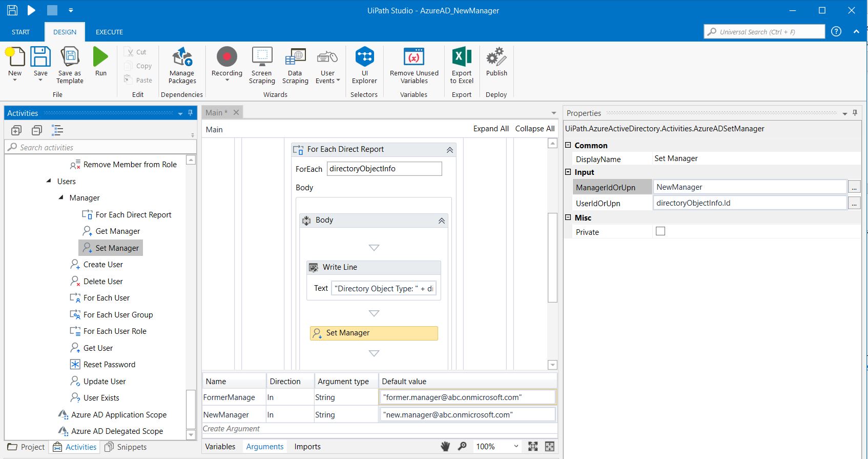The image size is (868, 459).
Task: Switch to the Project panel tab
Action: point(27,447)
